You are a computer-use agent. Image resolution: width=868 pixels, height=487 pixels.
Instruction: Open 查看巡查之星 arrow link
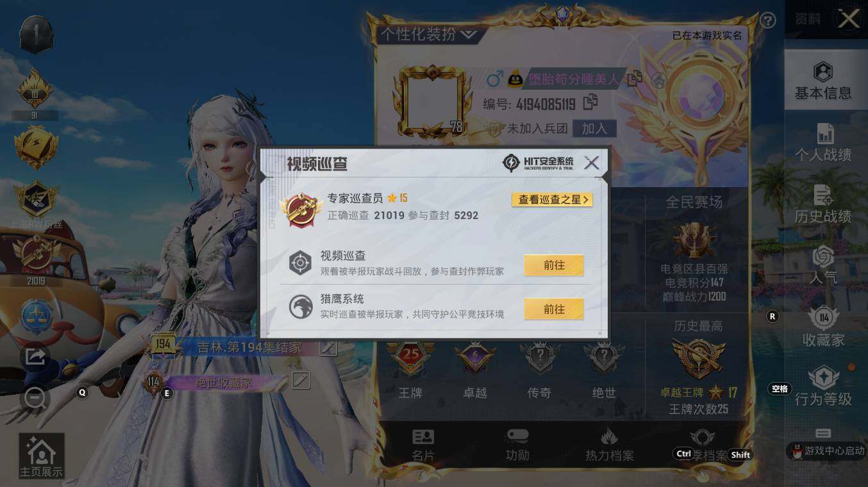pyautogui.click(x=552, y=199)
